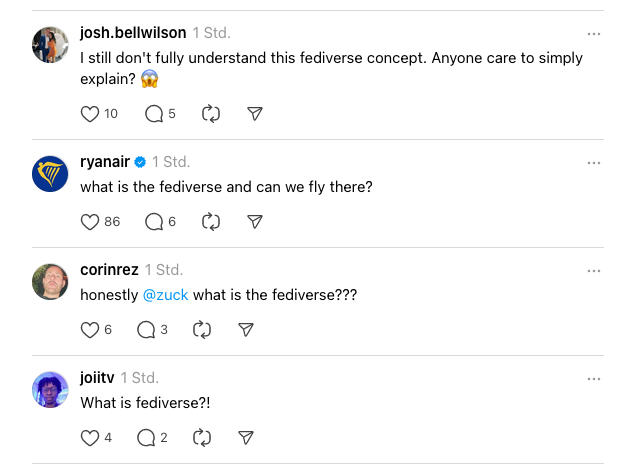Viewport: 617px width, 464px height.
Task: Open the Ryanair profile picture
Action: pyautogui.click(x=50, y=173)
